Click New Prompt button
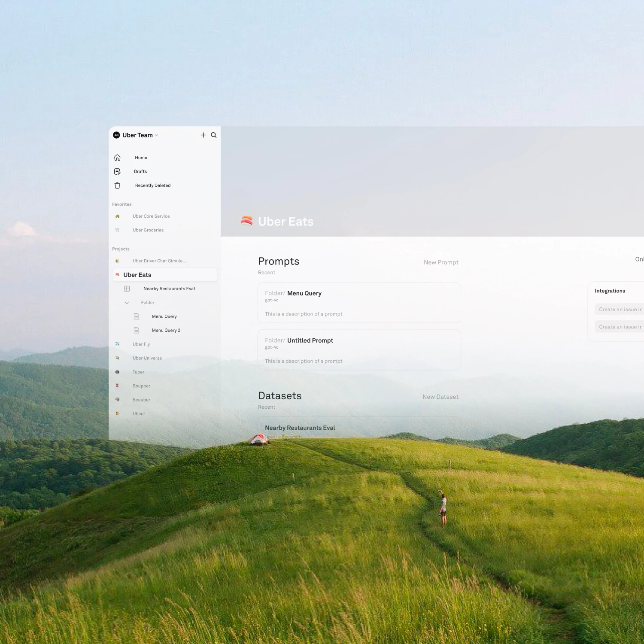Viewport: 644px width, 644px height. pos(441,262)
